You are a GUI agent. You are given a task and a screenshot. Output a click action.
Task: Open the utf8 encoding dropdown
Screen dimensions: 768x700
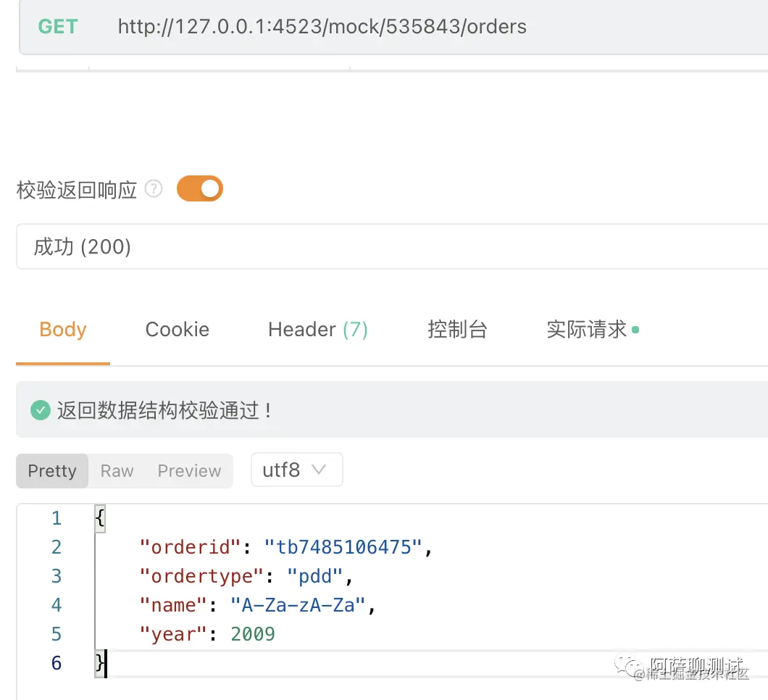(297, 470)
